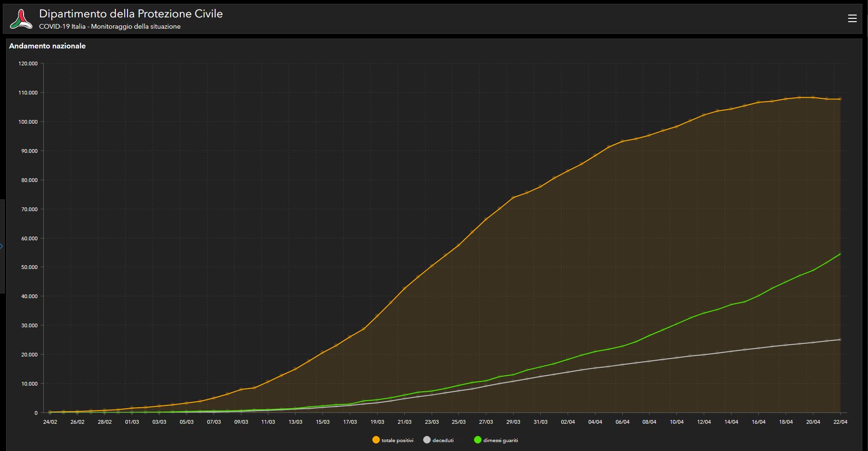Toggle the deceduti legend series
This screenshot has height=451, width=868.
point(438,440)
